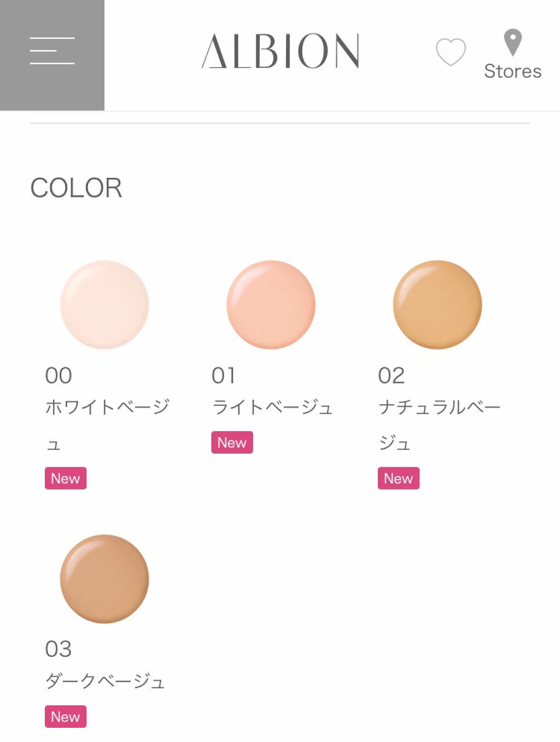The height and width of the screenshot is (742, 560).
Task: Click the 02 shade number
Action: click(x=392, y=375)
